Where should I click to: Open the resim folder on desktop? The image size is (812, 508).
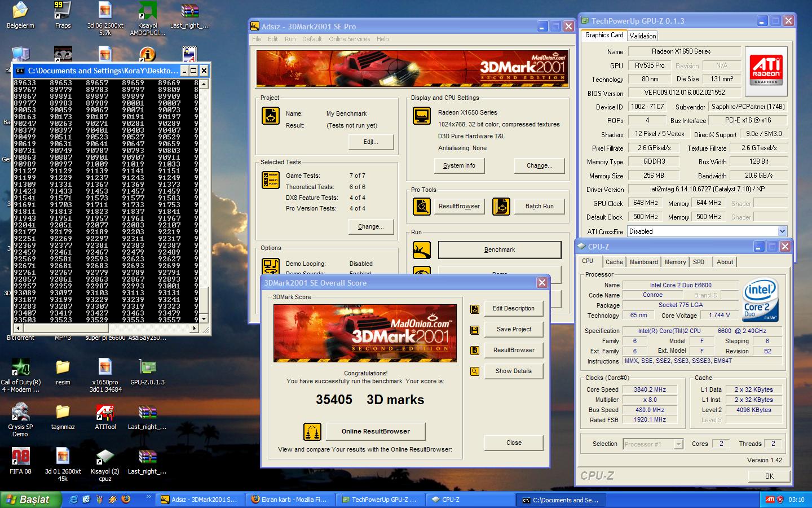coord(63,373)
